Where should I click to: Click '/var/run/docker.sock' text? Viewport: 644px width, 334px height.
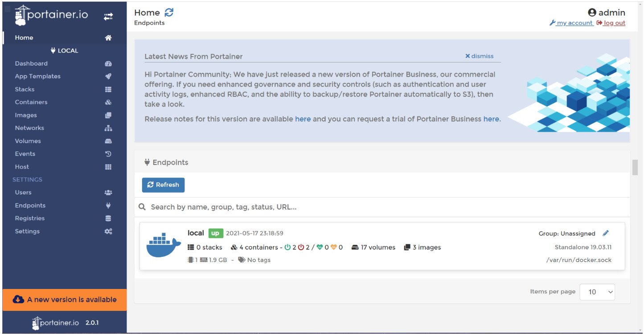[579, 260]
